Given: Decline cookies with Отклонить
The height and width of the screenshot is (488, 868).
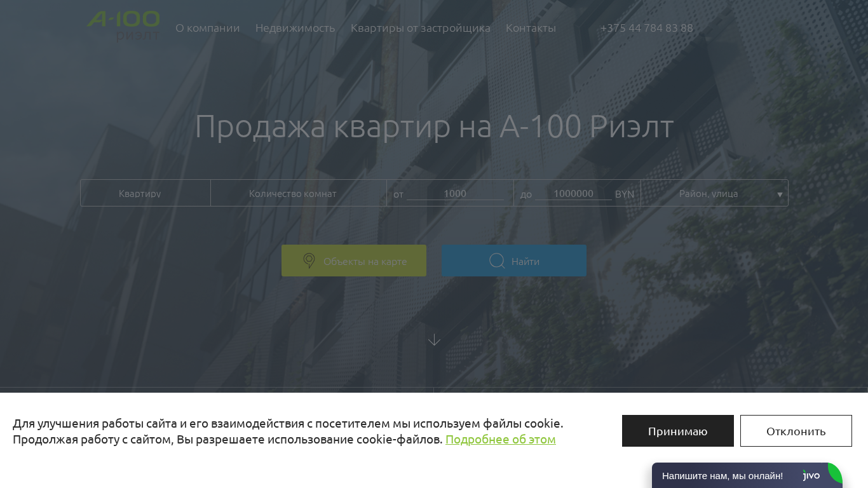Looking at the screenshot, I should coord(796,431).
